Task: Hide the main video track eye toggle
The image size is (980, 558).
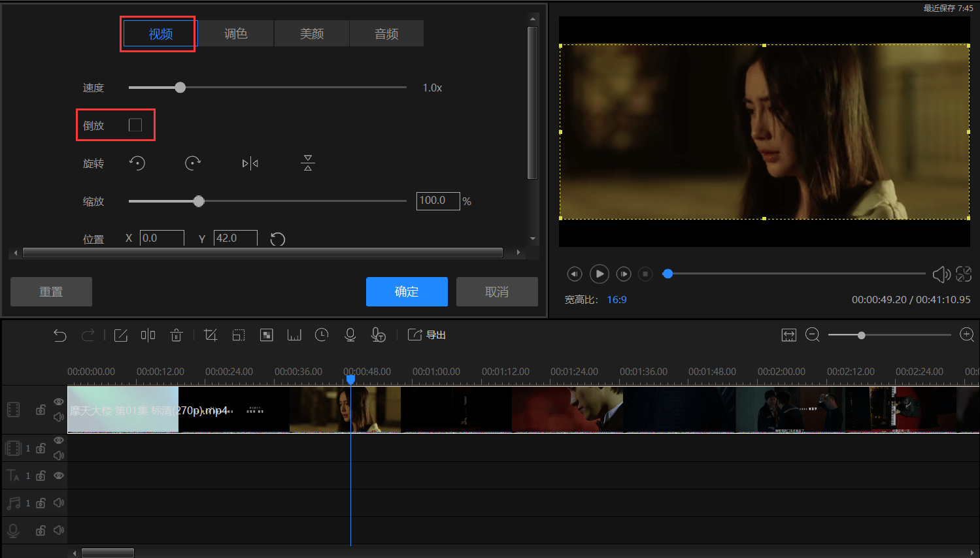Action: coord(59,402)
